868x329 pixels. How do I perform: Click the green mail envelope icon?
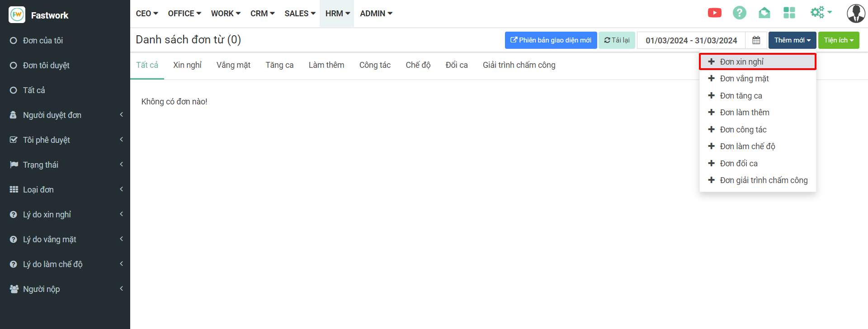point(764,13)
